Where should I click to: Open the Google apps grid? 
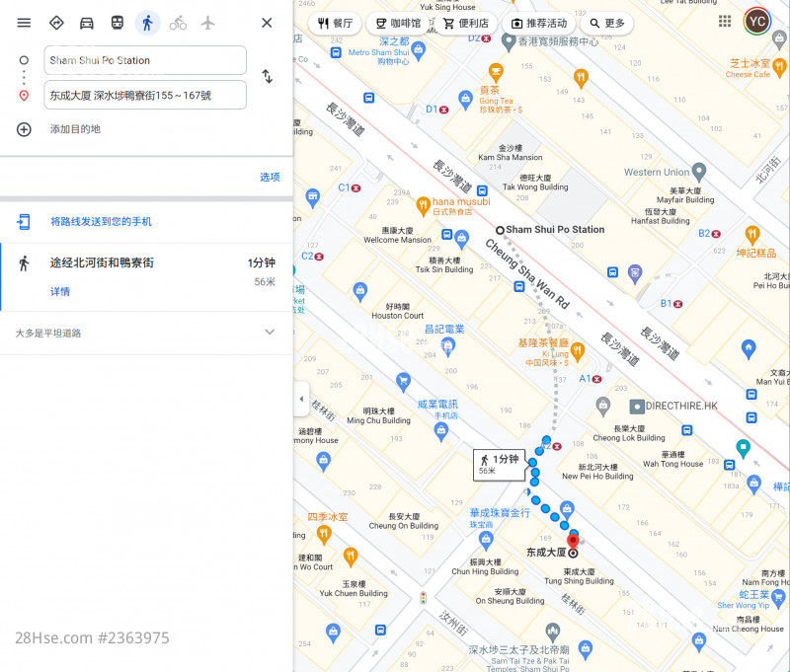[725, 21]
